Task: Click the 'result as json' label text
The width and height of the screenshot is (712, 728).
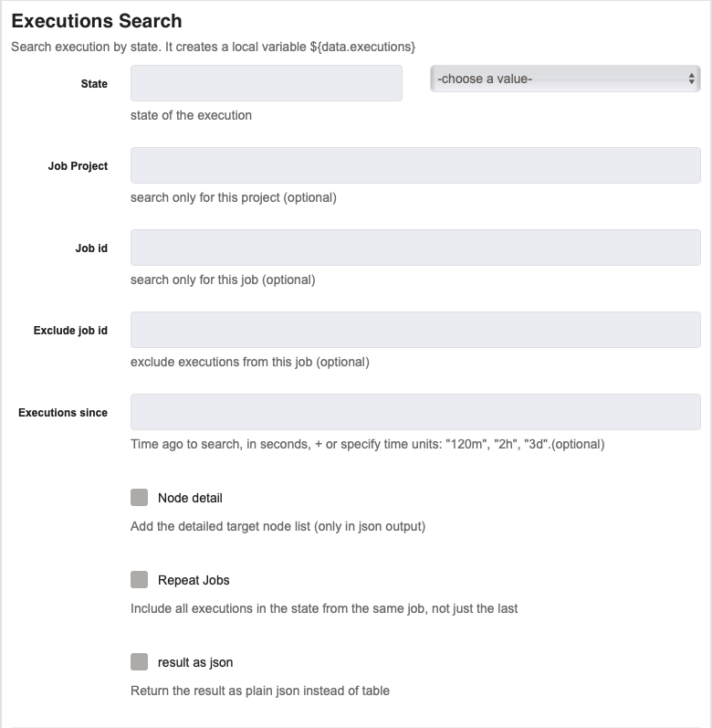Action: [195, 662]
